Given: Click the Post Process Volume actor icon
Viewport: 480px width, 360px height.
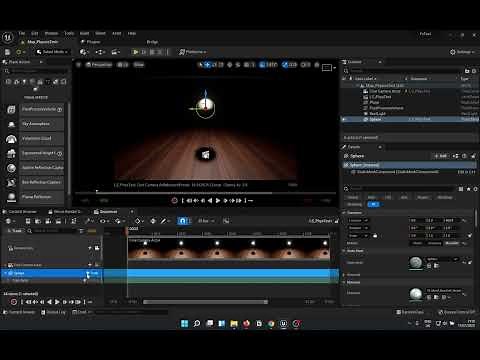Looking at the screenshot, I should [11, 109].
